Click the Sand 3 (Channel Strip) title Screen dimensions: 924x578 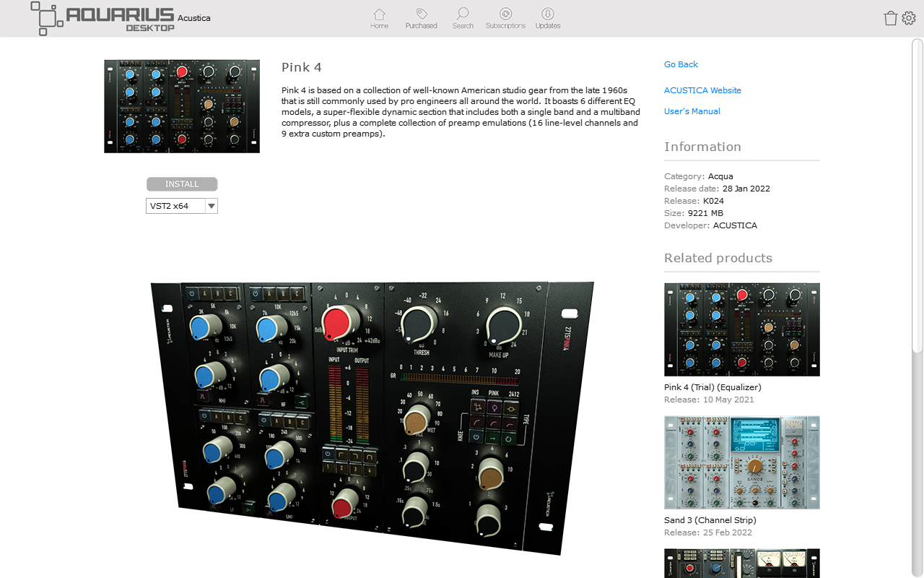pos(710,520)
